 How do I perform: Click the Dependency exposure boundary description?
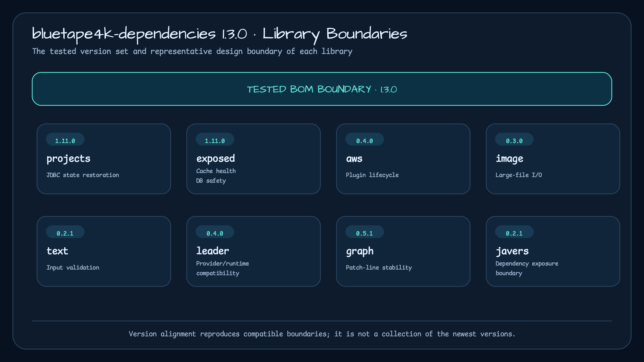click(x=527, y=268)
